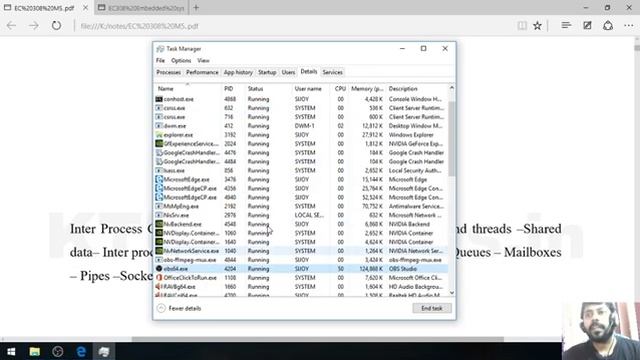Open the Windows Start menu
Screen dimensions: 640x360
(x=11, y=351)
